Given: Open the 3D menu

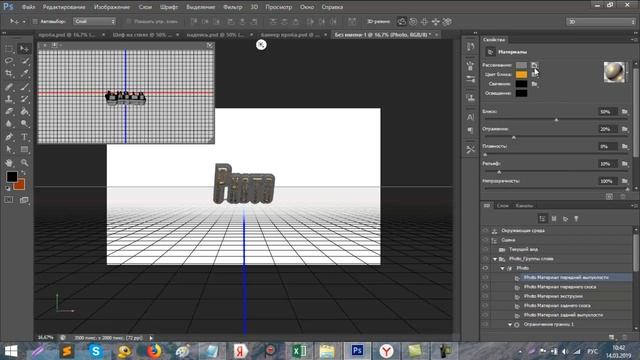Looking at the screenshot, I should 254,7.
